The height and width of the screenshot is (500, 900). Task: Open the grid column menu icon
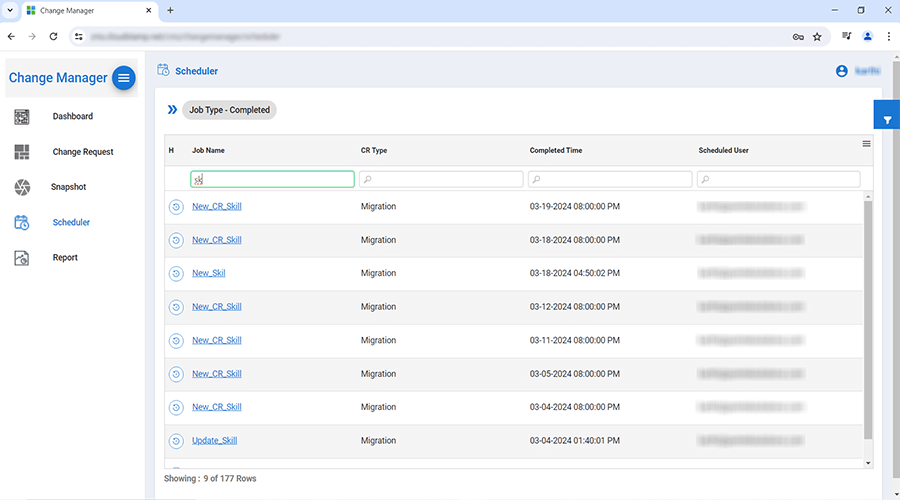point(866,144)
